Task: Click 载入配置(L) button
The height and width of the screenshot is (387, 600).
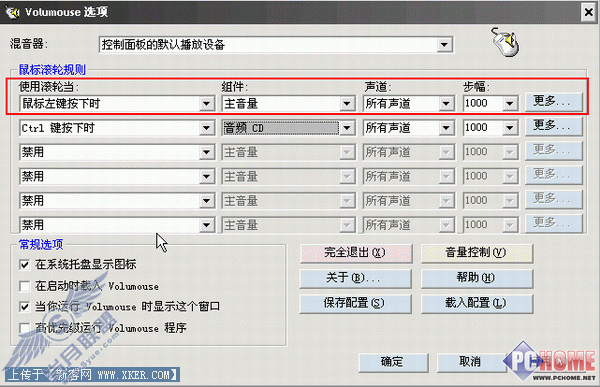Action: tap(477, 304)
